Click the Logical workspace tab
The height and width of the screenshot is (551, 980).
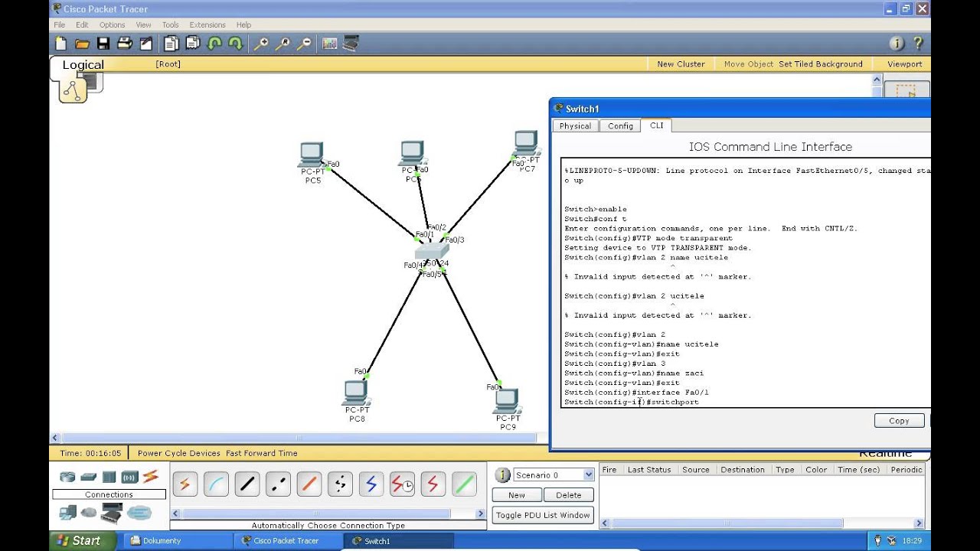(x=83, y=65)
